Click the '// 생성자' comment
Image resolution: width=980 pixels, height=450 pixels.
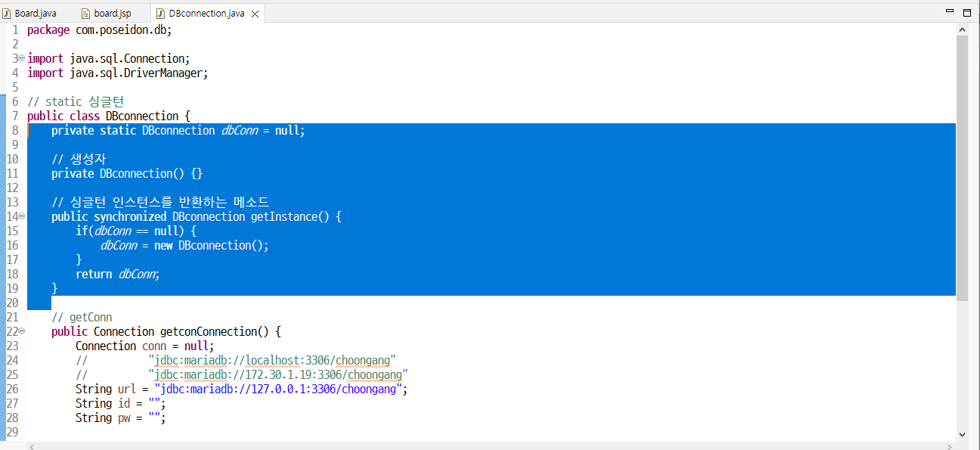click(79, 160)
